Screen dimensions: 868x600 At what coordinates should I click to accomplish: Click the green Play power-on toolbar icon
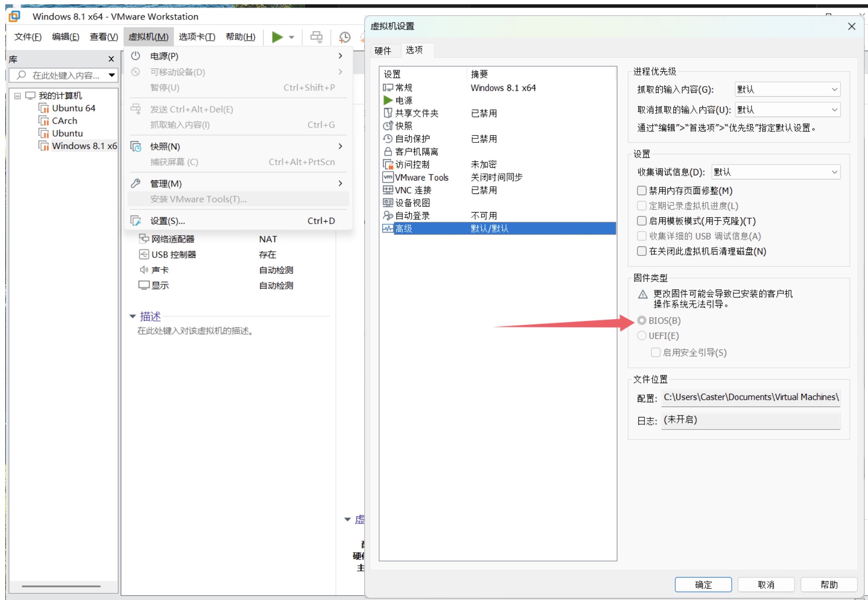click(x=277, y=37)
